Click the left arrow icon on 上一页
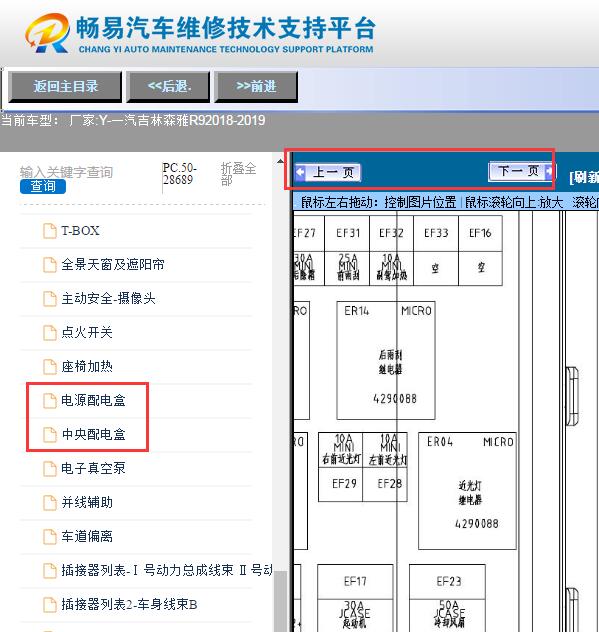This screenshot has width=599, height=632. click(300, 172)
